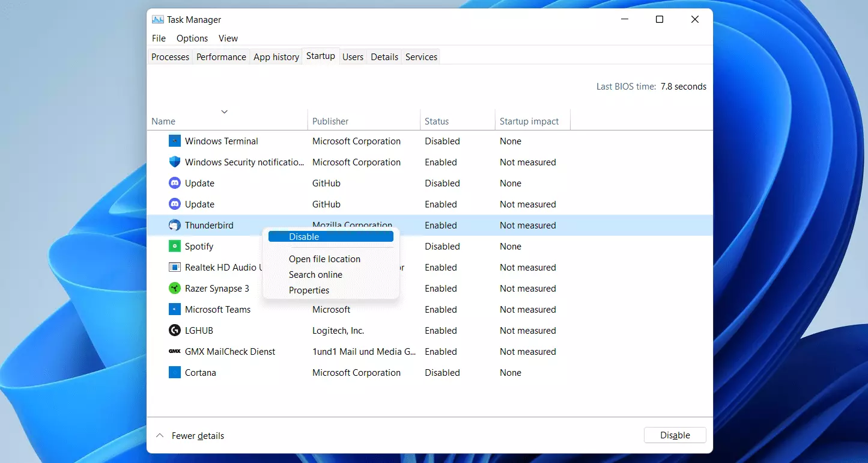Open the Options menu
Screen dimensions: 868x463
[192, 38]
